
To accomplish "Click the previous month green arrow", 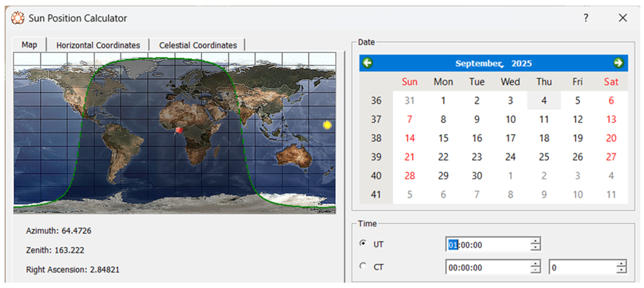I will pyautogui.click(x=367, y=63).
